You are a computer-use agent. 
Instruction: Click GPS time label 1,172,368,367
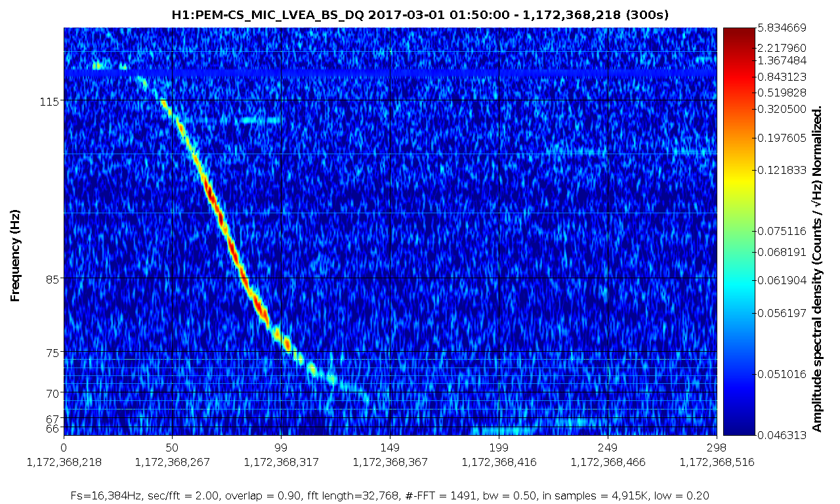390,462
